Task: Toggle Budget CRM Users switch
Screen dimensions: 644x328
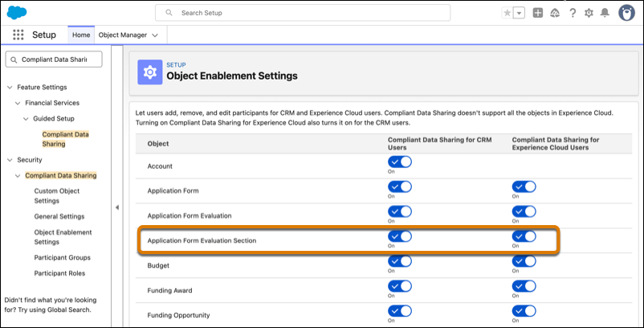Action: point(400,261)
